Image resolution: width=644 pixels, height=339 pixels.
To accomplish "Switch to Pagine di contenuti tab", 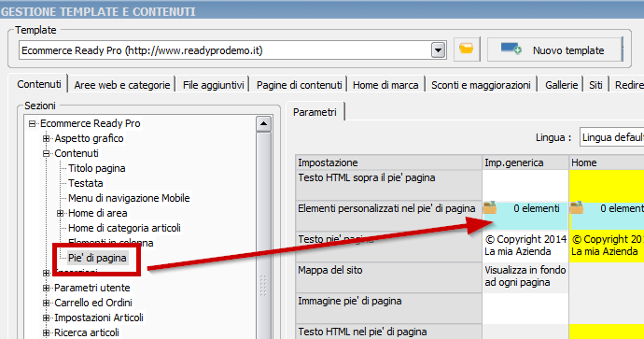I will click(x=299, y=85).
